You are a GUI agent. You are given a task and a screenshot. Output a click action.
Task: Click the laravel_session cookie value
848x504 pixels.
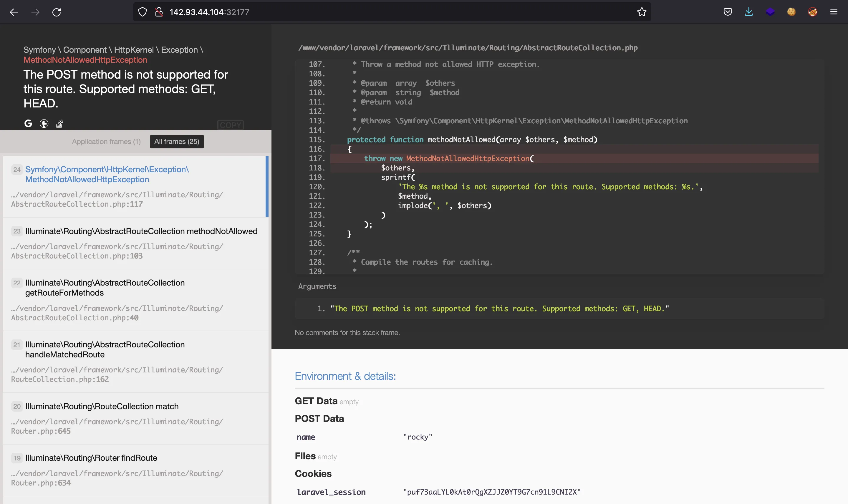tap(492, 492)
